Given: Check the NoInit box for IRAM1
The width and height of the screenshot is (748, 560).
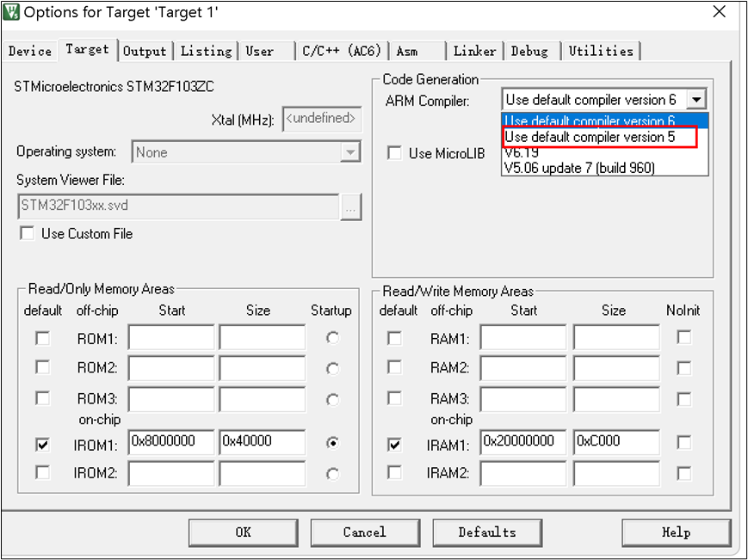Looking at the screenshot, I should click(x=683, y=441).
